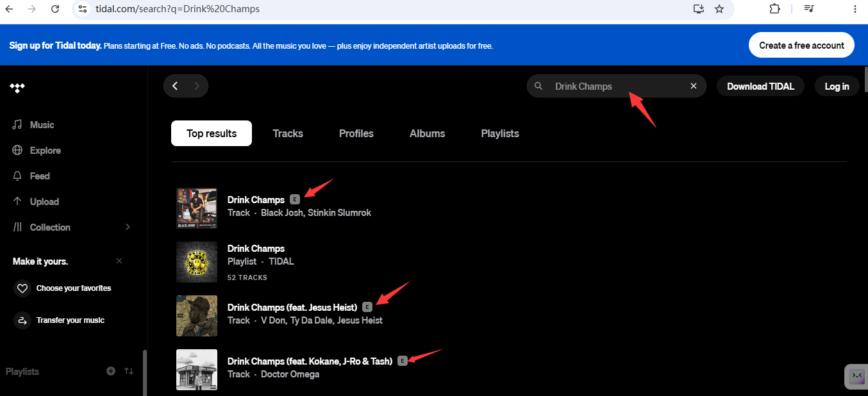Dismiss the Make it yours panel

point(119,261)
